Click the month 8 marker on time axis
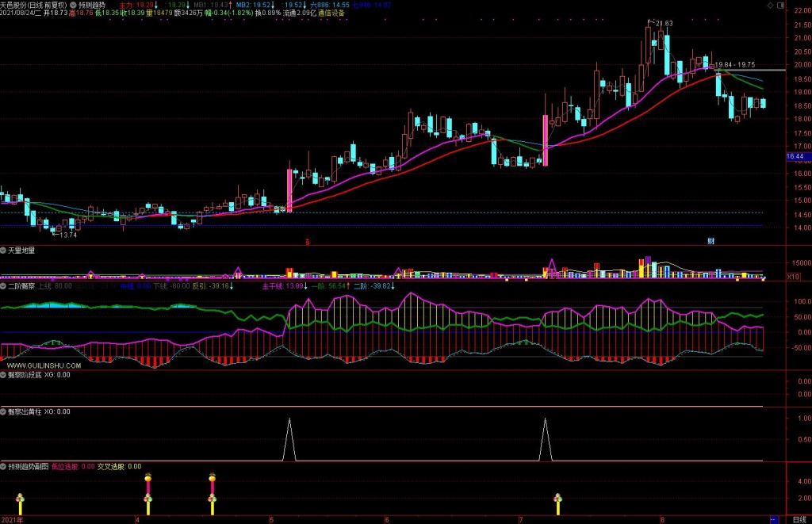 tap(662, 520)
